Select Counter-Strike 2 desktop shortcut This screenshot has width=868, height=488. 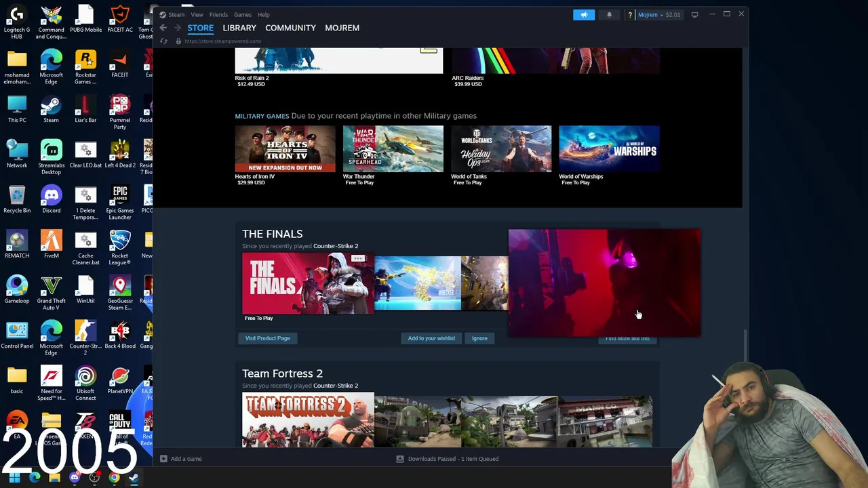point(85,339)
